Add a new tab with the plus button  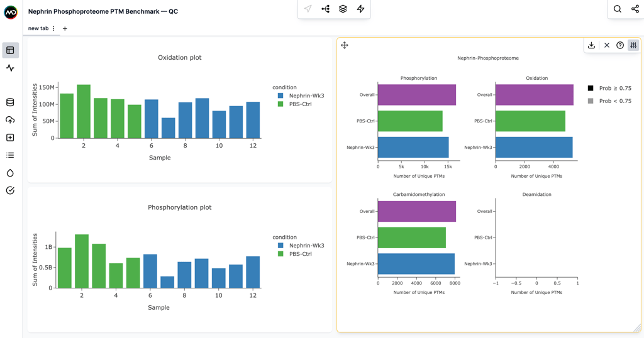(x=65, y=28)
